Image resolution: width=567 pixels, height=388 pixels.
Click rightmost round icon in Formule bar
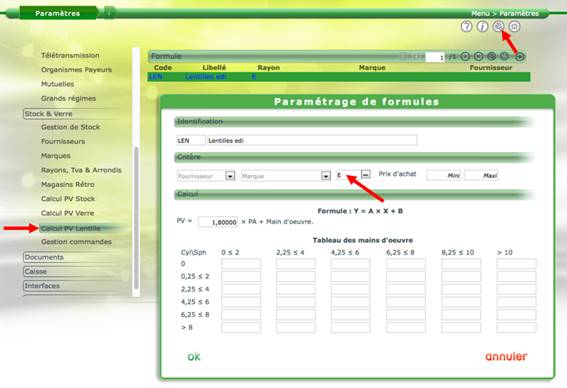[520, 56]
